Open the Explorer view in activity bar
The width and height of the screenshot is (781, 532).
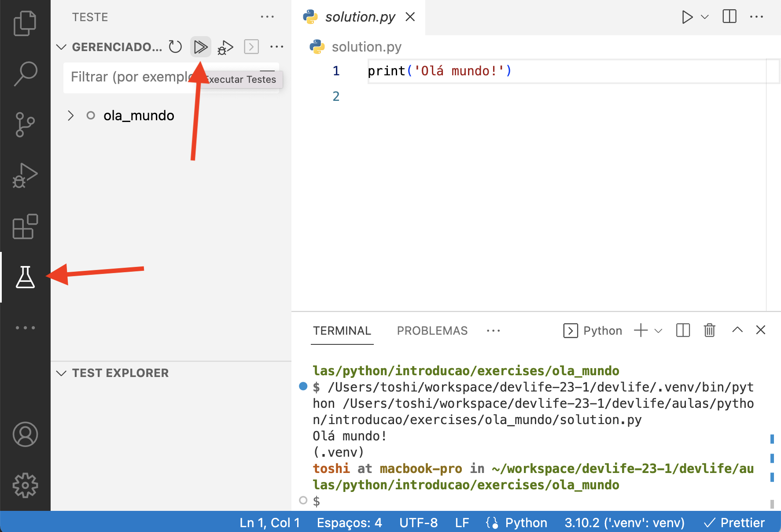point(25,23)
